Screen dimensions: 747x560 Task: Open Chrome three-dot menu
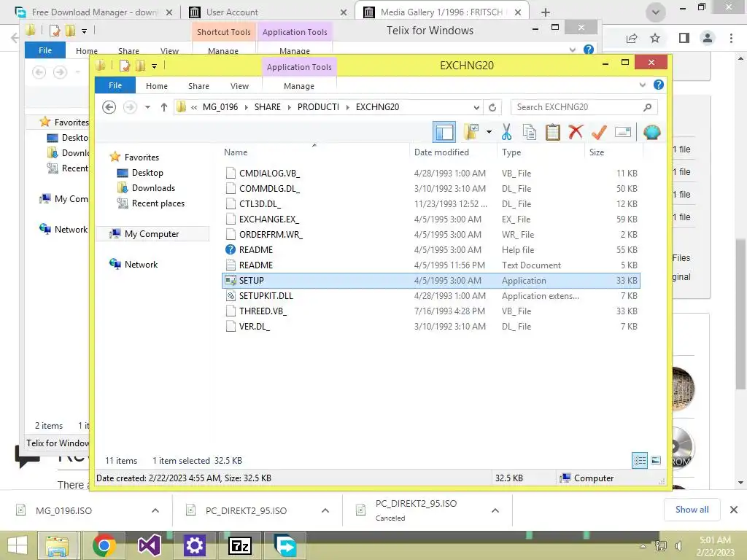pyautogui.click(x=731, y=38)
